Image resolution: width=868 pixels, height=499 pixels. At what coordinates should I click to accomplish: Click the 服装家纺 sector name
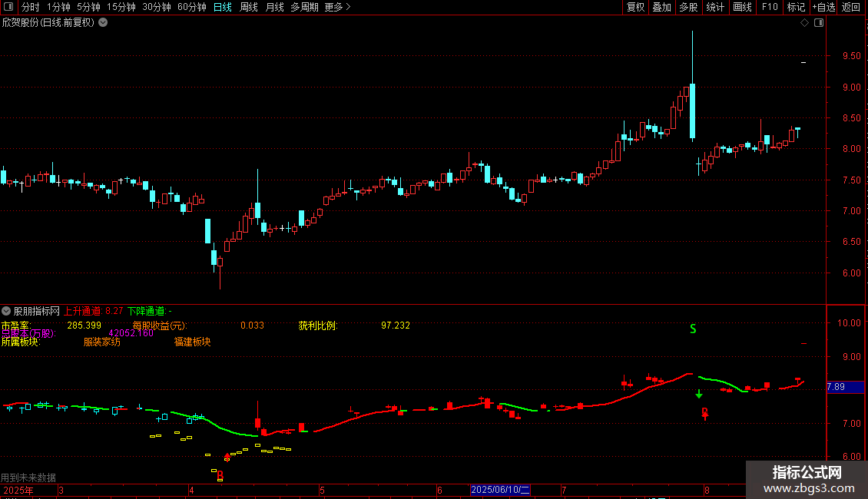pos(102,342)
